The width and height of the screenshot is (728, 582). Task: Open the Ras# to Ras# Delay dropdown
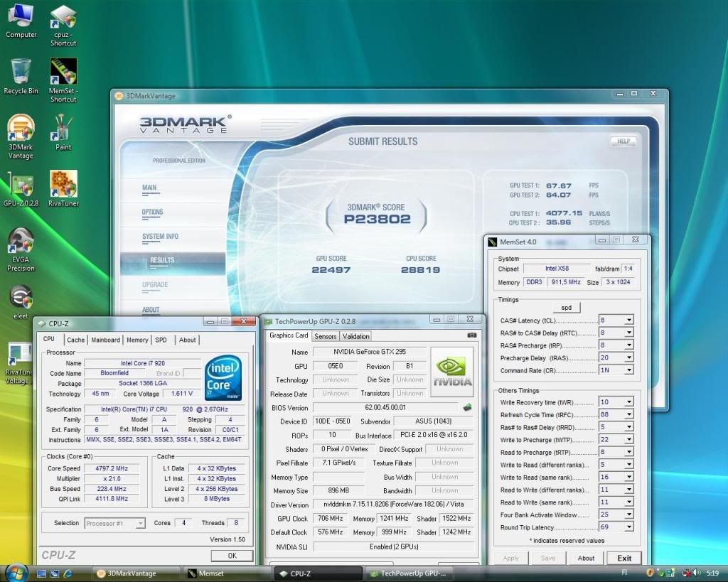point(628,427)
